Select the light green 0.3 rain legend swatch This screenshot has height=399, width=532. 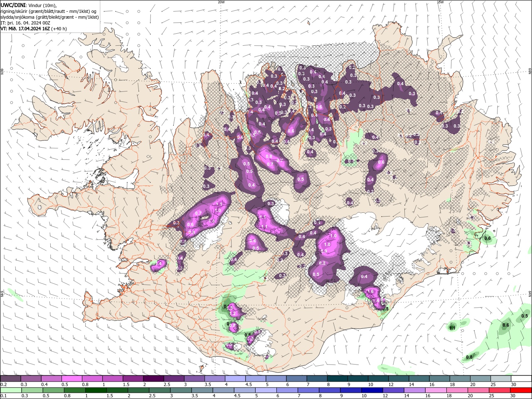tap(32, 390)
